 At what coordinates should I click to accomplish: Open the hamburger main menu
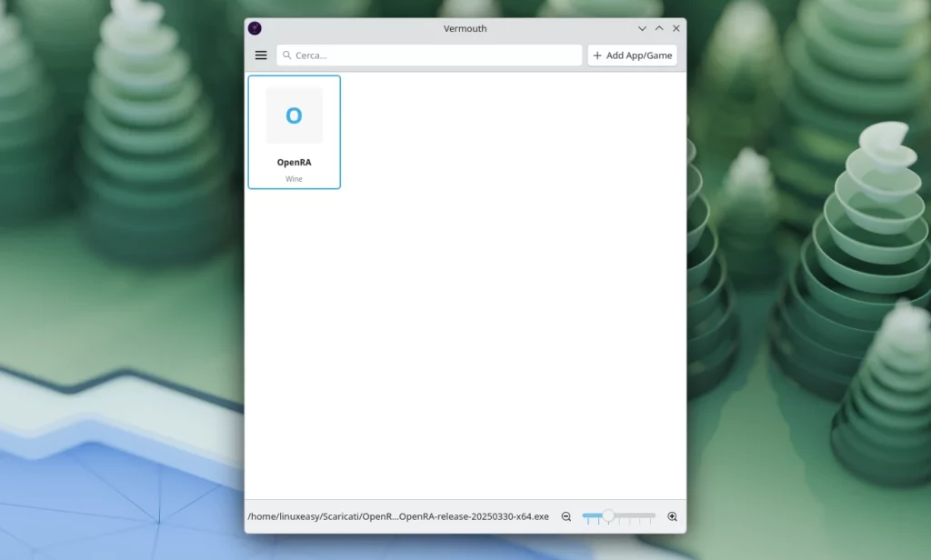point(261,55)
